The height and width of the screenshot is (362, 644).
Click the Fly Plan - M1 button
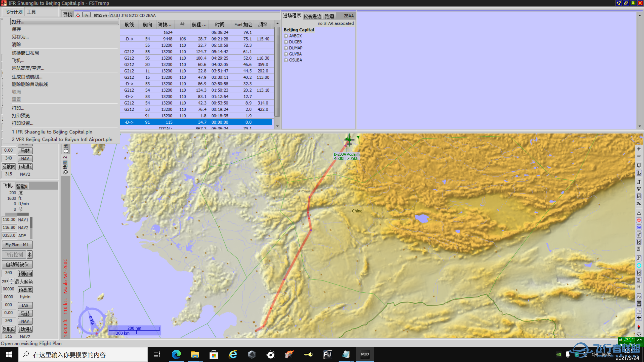point(17,245)
